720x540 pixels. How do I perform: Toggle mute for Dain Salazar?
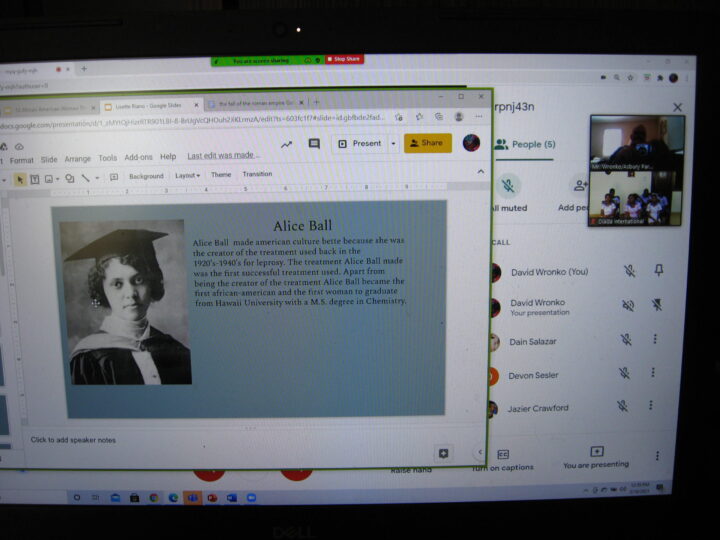625,340
